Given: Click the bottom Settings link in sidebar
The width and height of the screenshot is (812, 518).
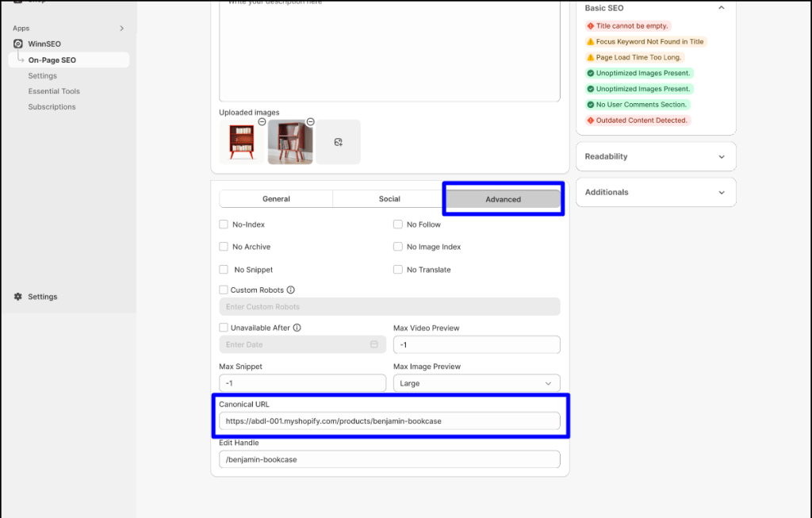Looking at the screenshot, I should [x=43, y=297].
